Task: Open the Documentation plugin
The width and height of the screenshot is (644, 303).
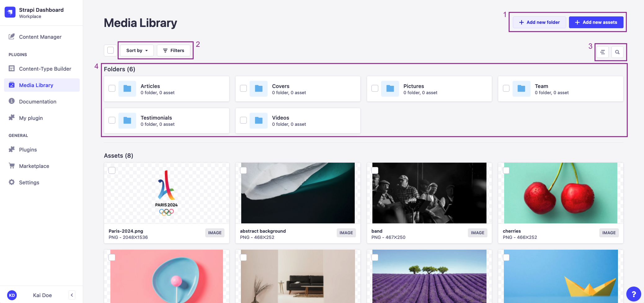Action: [37, 101]
